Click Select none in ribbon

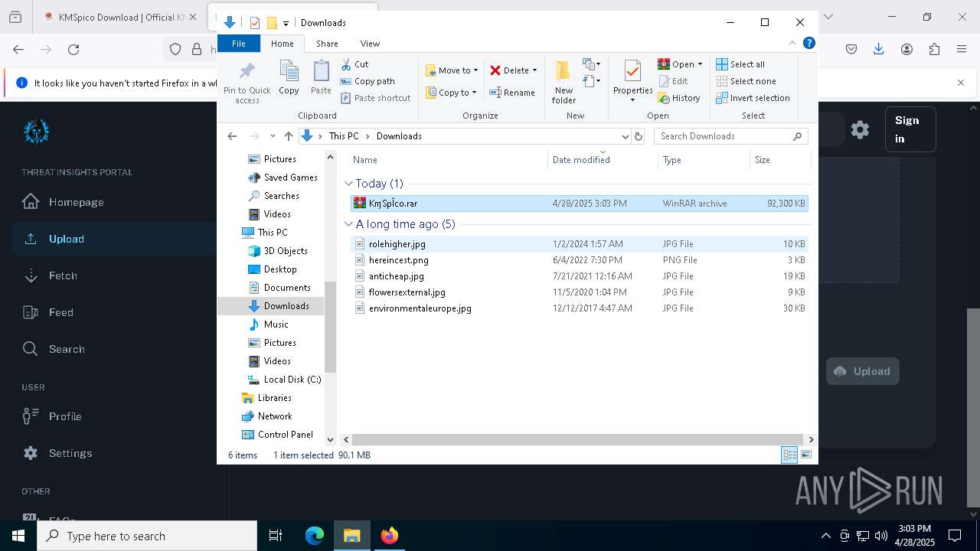(x=746, y=81)
